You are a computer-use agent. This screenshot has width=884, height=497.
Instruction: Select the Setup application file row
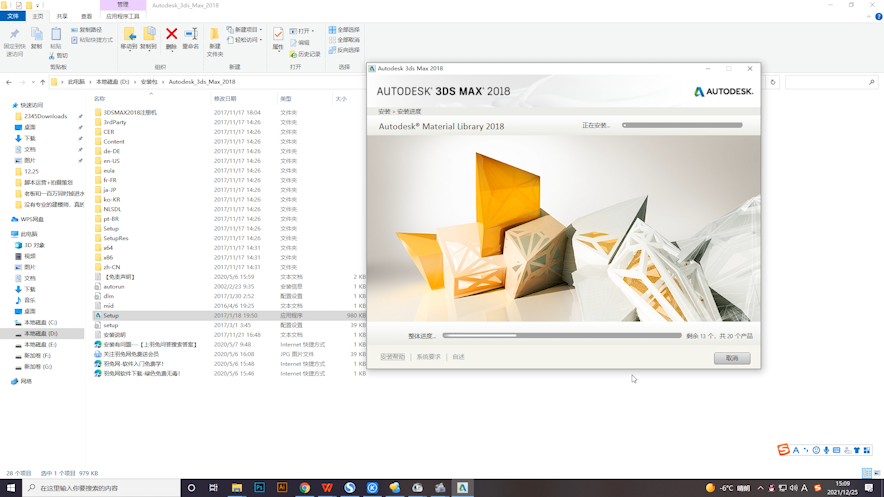229,316
